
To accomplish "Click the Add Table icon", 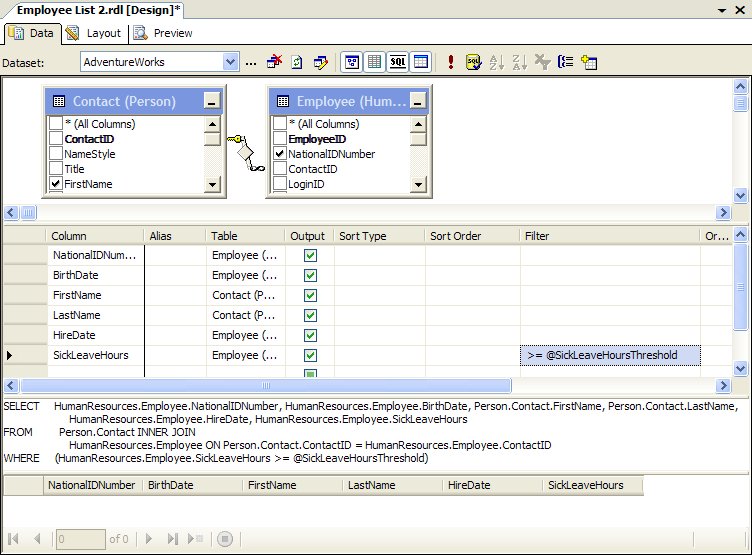I will (x=589, y=62).
